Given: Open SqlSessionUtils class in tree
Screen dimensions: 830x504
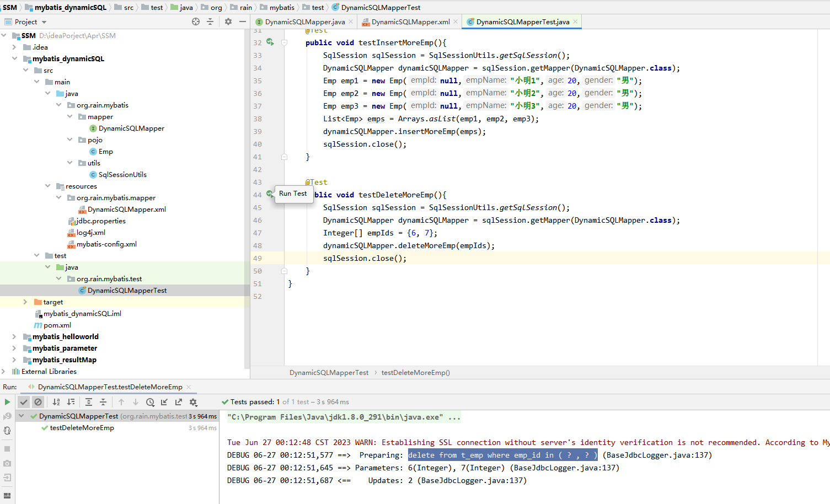Looking at the screenshot, I should pyautogui.click(x=122, y=175).
